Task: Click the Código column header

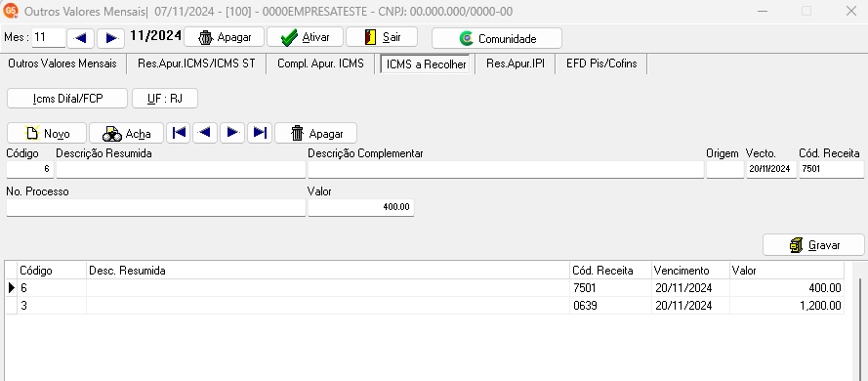Action: point(52,271)
